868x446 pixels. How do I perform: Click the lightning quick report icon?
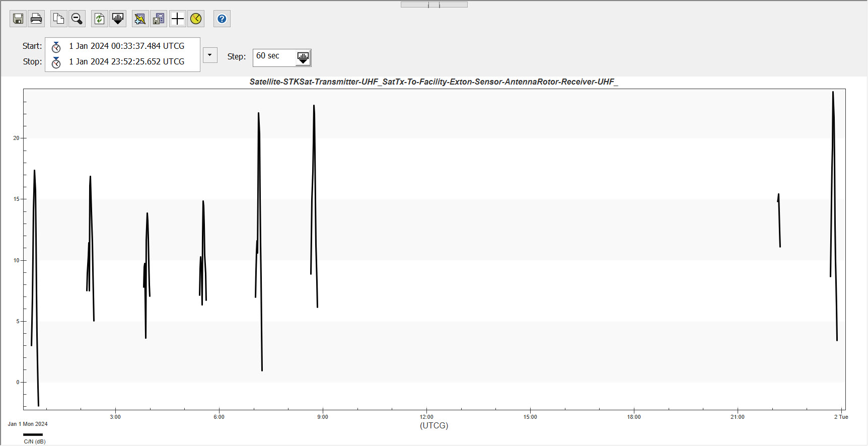pos(140,19)
